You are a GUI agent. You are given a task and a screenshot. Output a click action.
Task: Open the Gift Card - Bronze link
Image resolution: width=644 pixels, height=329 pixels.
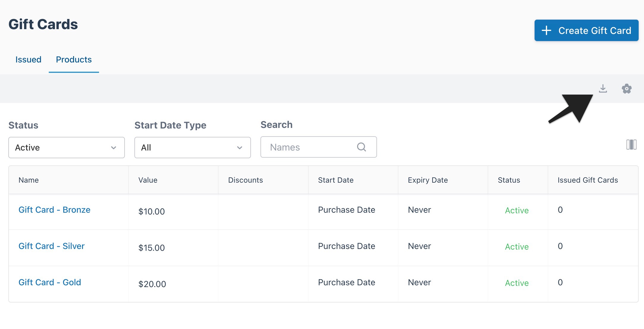click(x=54, y=210)
